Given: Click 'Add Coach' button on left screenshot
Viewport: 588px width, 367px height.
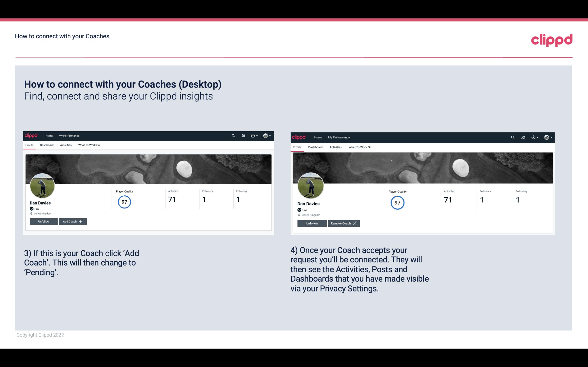Looking at the screenshot, I should pyautogui.click(x=72, y=221).
